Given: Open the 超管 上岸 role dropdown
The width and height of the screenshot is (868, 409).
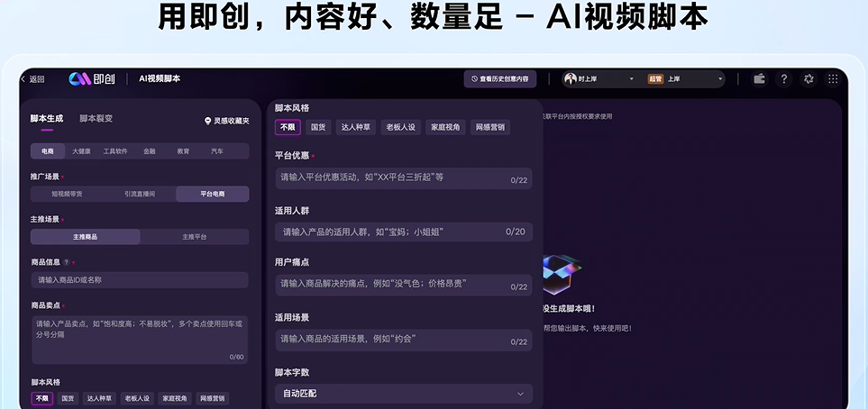Looking at the screenshot, I should click(684, 79).
